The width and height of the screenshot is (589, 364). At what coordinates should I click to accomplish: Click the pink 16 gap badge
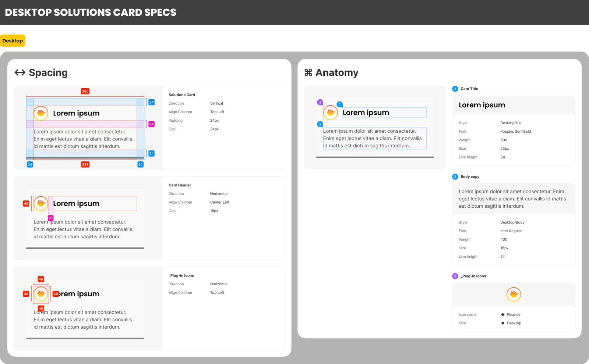pyautogui.click(x=51, y=218)
